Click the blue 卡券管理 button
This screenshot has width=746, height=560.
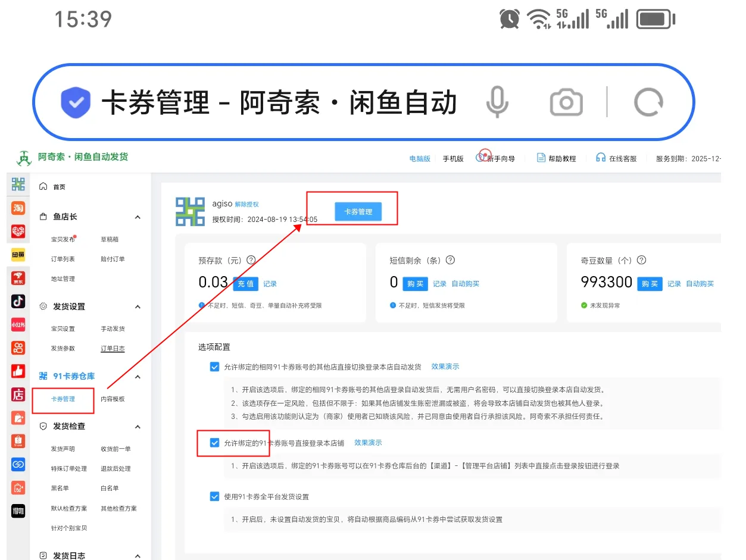(x=358, y=212)
